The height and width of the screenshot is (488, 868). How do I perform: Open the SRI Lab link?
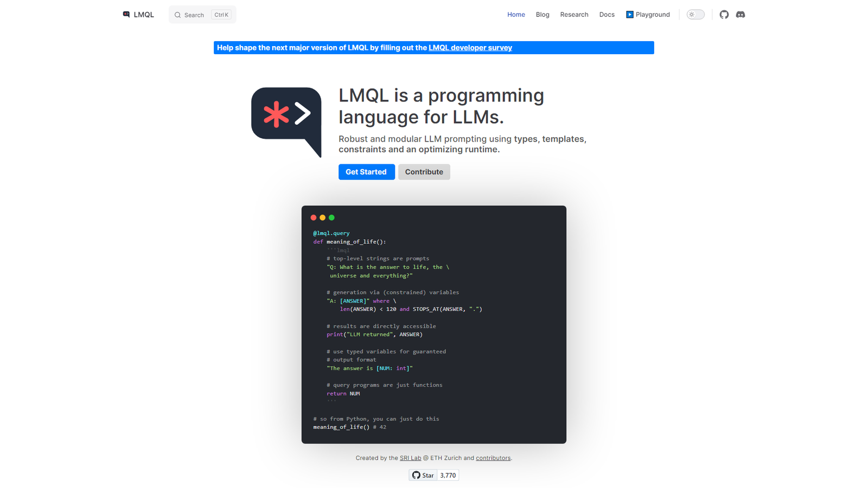pos(410,458)
